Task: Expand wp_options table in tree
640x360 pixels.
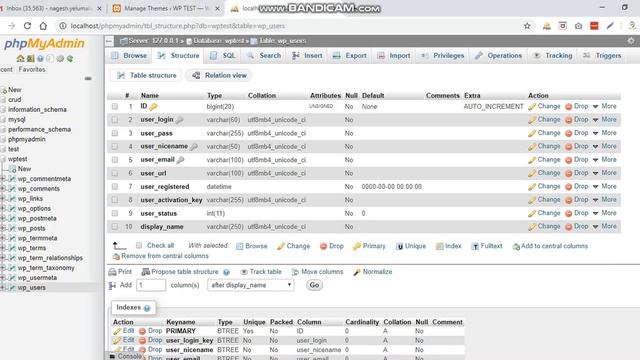Action: tap(3, 209)
